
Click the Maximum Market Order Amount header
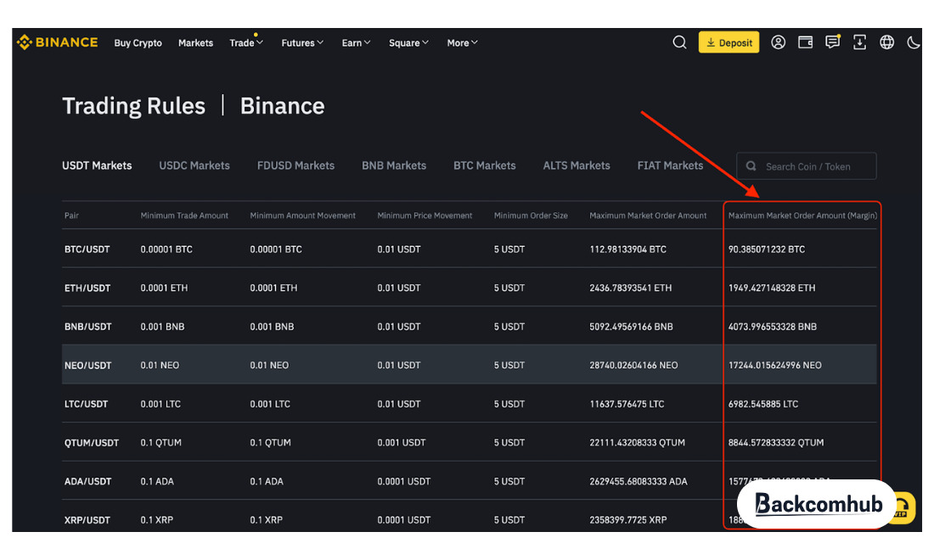[x=648, y=216]
